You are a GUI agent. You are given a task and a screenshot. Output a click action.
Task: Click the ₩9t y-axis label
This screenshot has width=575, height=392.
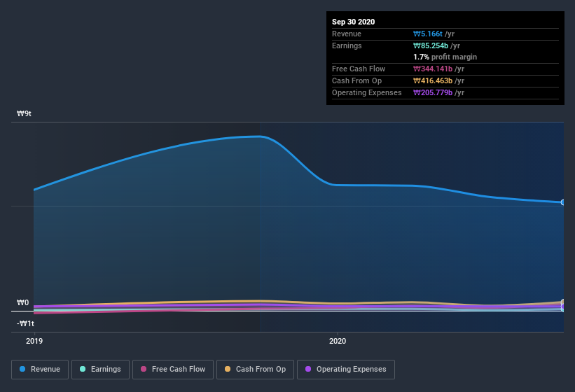point(24,113)
